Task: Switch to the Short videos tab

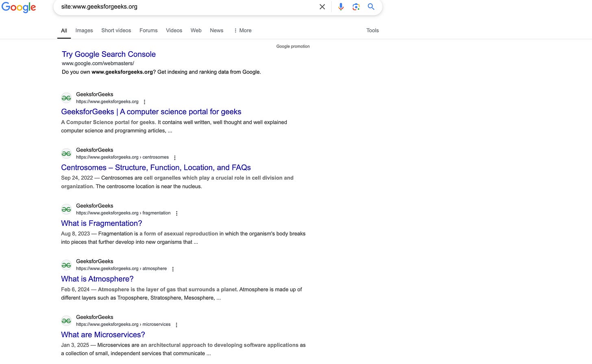Action: click(x=116, y=30)
